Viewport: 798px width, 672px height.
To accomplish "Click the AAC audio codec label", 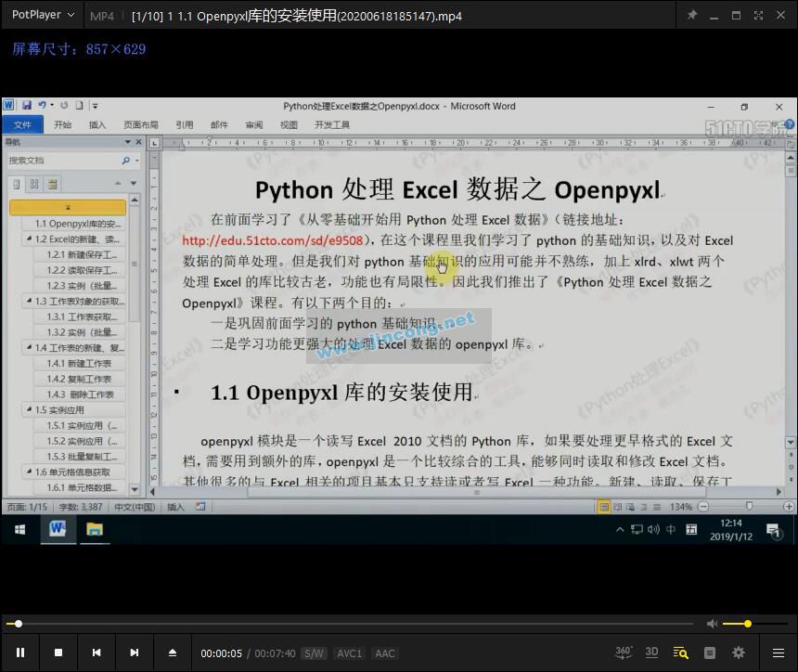I will coord(385,653).
